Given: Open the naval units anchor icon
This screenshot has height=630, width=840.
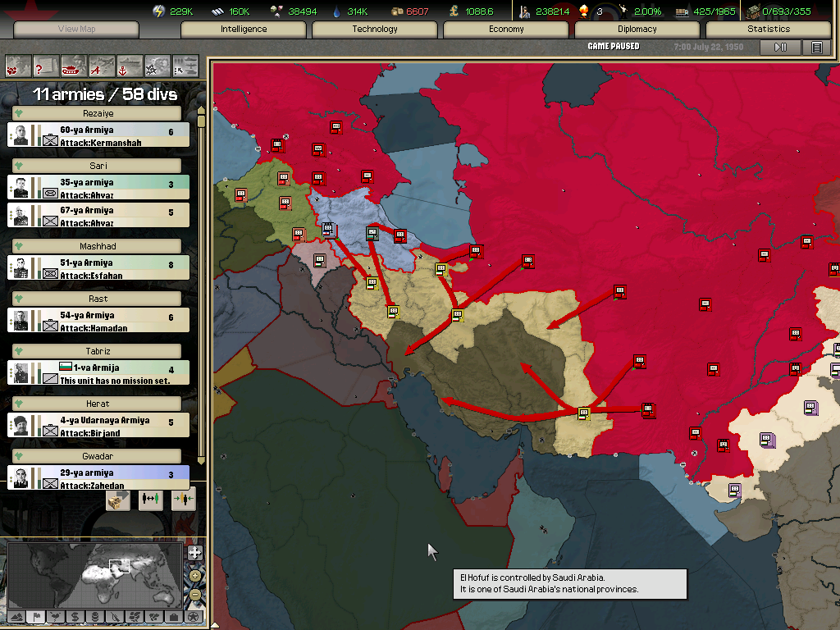Looking at the screenshot, I should tap(130, 65).
